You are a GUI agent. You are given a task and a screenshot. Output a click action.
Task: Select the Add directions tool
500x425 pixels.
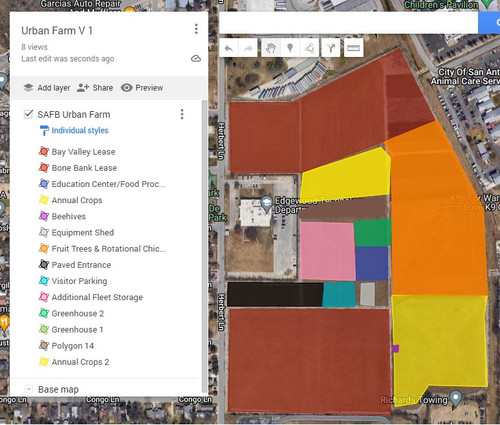click(x=331, y=48)
